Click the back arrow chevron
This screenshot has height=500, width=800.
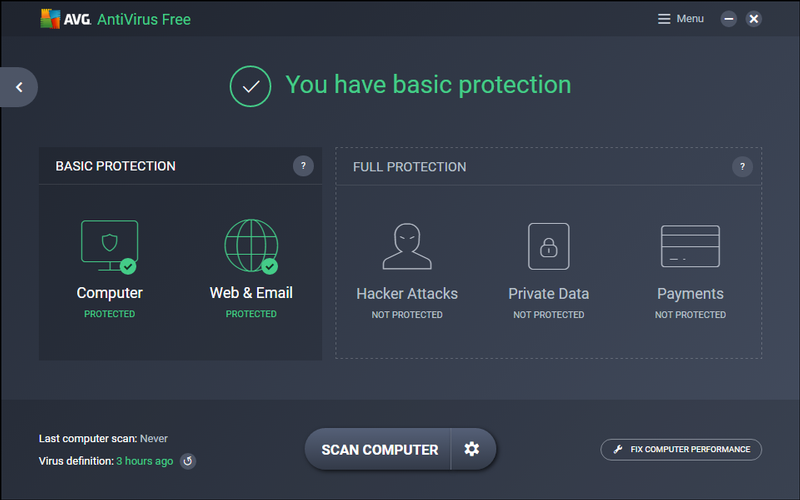(19, 87)
